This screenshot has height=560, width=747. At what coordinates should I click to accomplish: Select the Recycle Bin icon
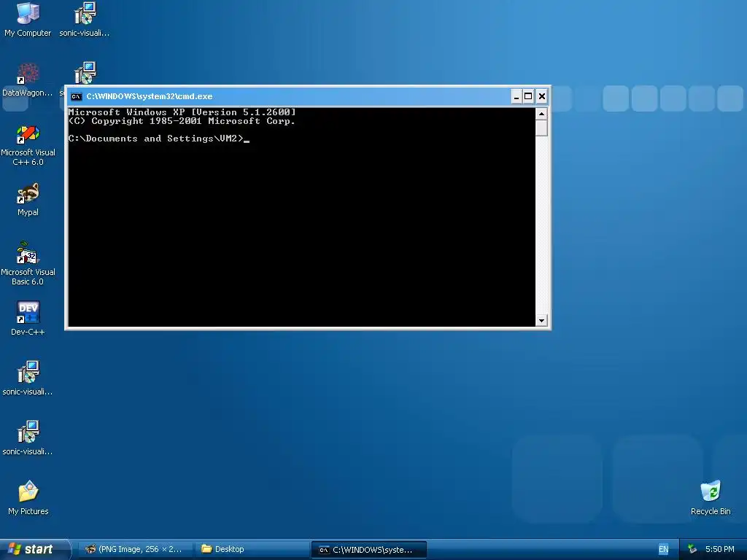711,498
